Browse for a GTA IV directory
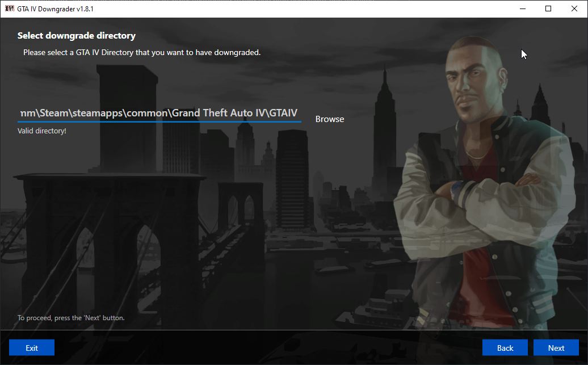The image size is (588, 365). click(x=330, y=119)
